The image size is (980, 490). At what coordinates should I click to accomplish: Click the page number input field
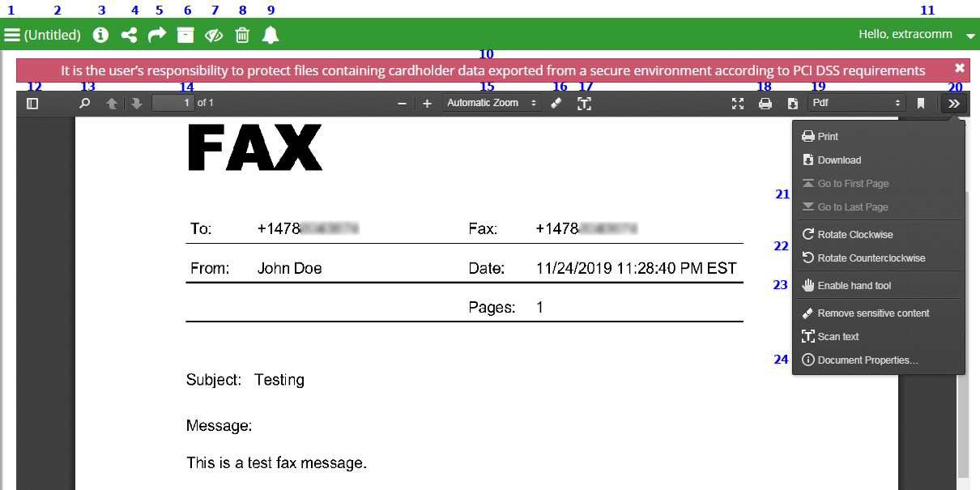pos(173,103)
